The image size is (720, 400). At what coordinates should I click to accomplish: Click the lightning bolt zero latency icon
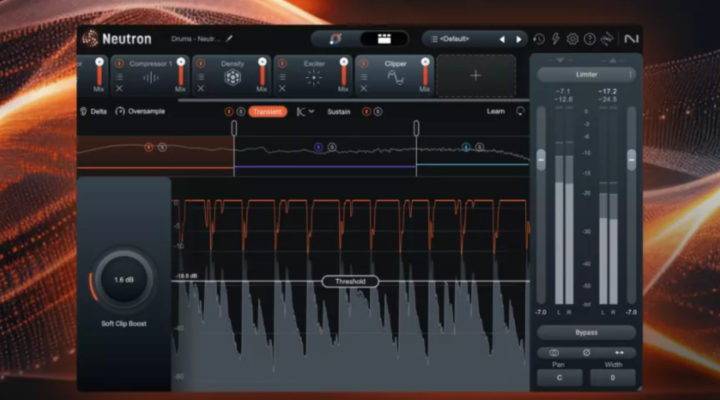pos(556,39)
